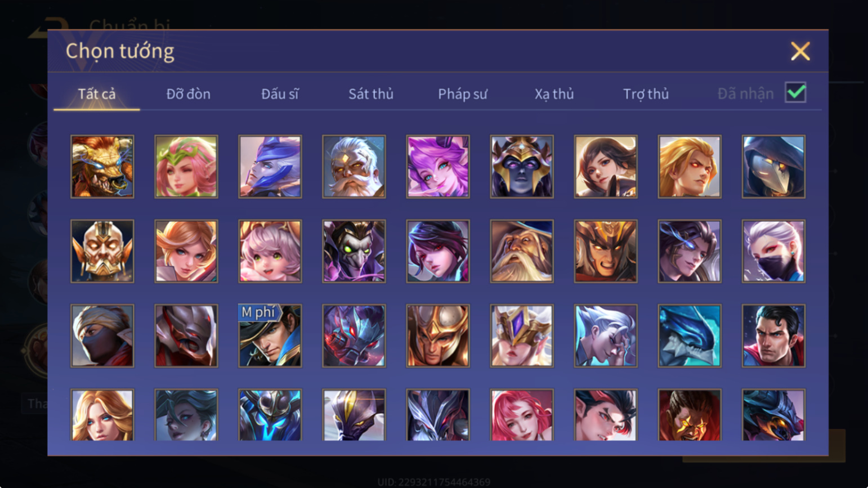Select the masked white-haired ninja hero
Image resolution: width=868 pixels, height=488 pixels.
pos(773,251)
